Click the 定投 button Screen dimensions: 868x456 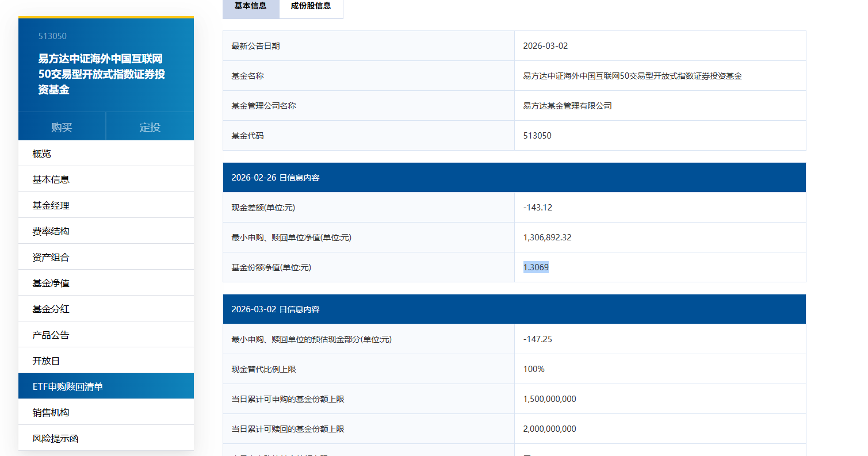point(150,127)
